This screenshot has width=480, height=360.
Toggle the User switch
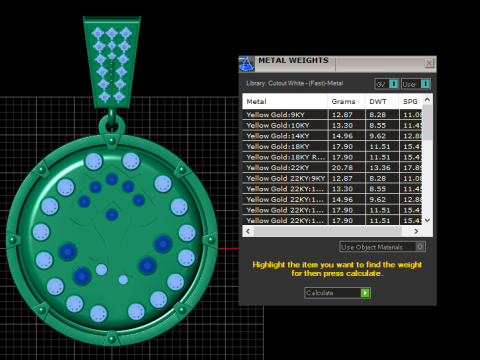point(416,84)
